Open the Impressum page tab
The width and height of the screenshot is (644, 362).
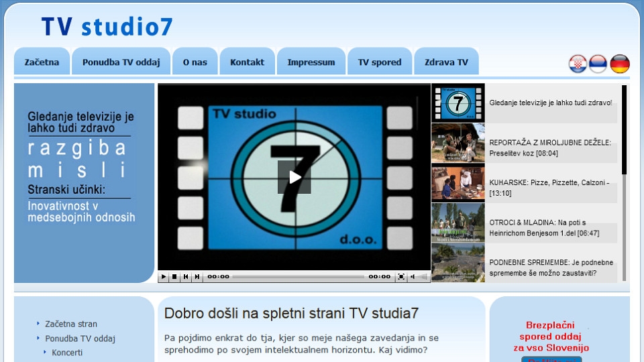click(x=311, y=62)
